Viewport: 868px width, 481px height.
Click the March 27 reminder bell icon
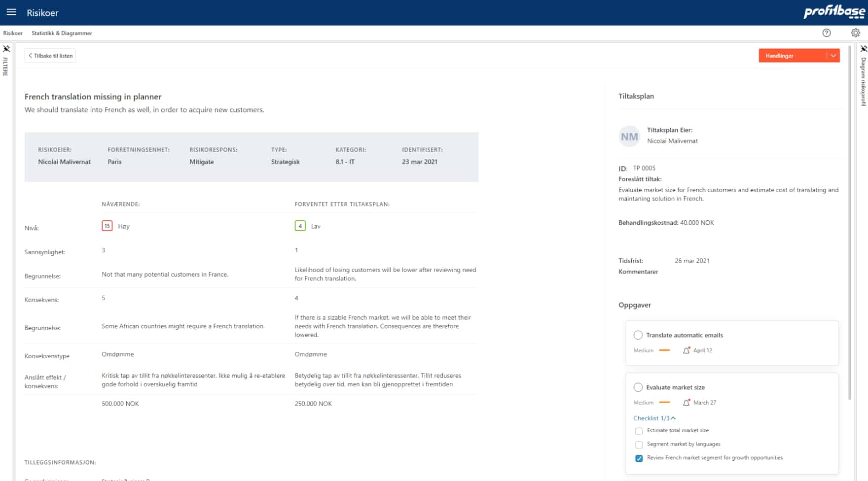point(686,403)
